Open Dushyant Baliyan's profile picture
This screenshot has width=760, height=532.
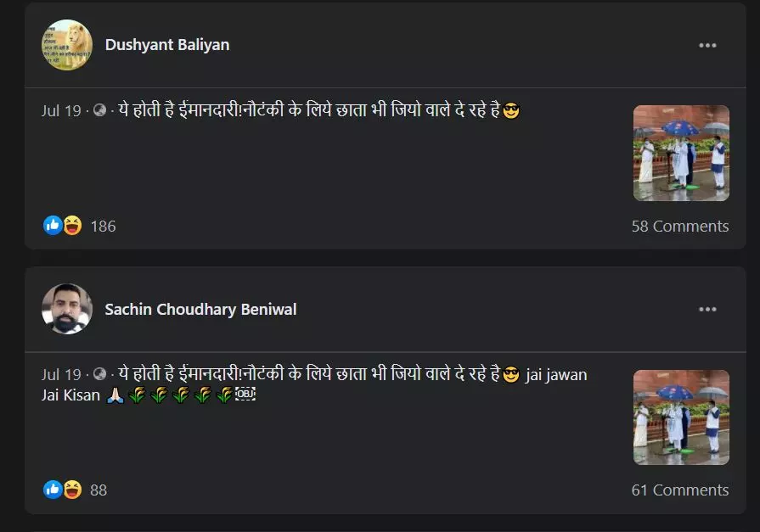(x=67, y=45)
